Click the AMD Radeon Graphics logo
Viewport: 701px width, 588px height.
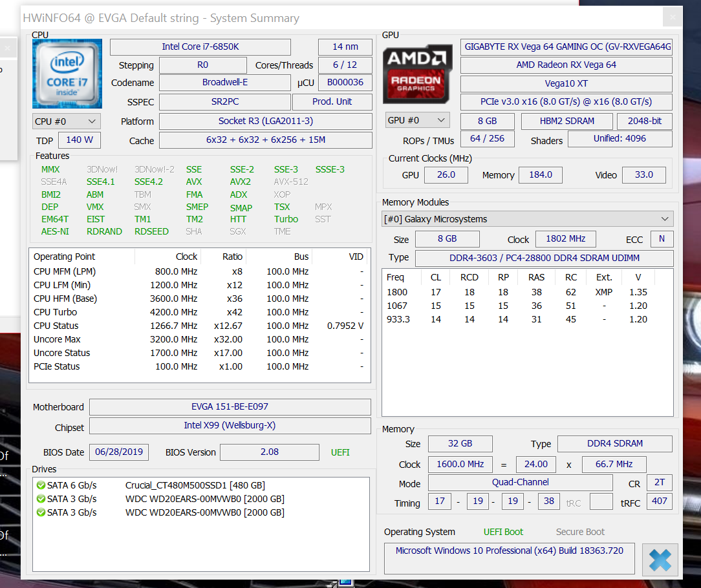417,74
